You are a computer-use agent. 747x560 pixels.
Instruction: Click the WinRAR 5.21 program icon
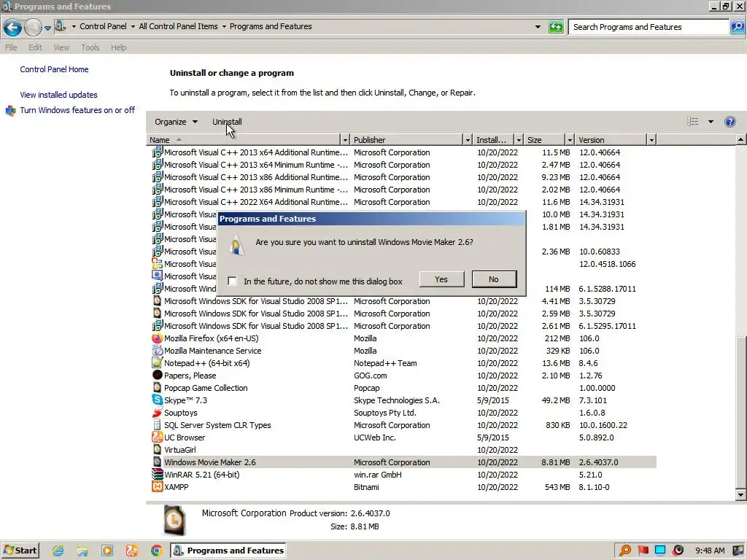(x=158, y=474)
